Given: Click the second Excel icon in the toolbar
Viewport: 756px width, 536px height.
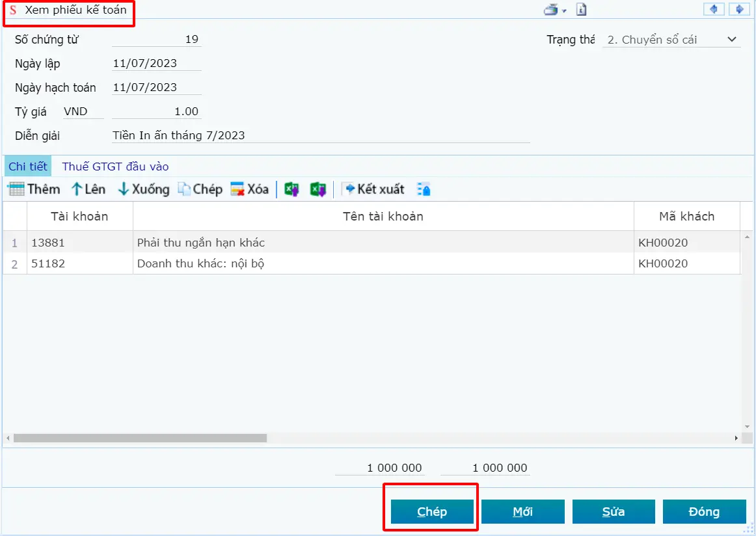Looking at the screenshot, I should tap(317, 189).
